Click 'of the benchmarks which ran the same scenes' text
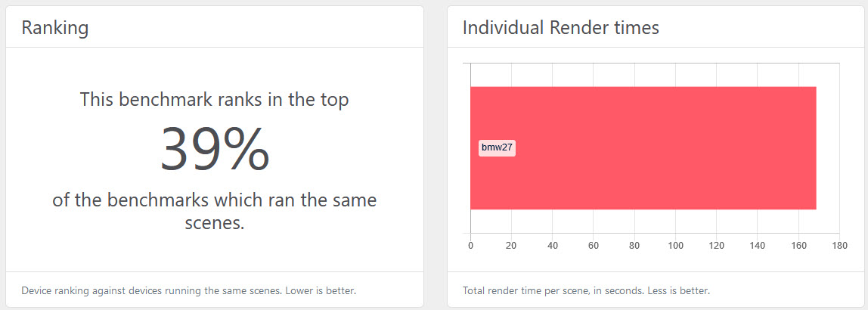This screenshot has height=310, width=868. [215, 211]
